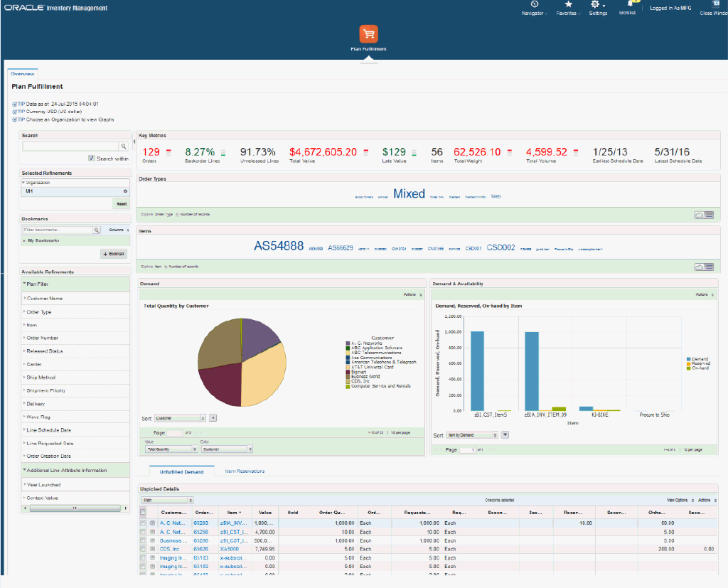The height and width of the screenshot is (588, 728).
Task: Switch to Item Reservations tab
Action: (245, 471)
